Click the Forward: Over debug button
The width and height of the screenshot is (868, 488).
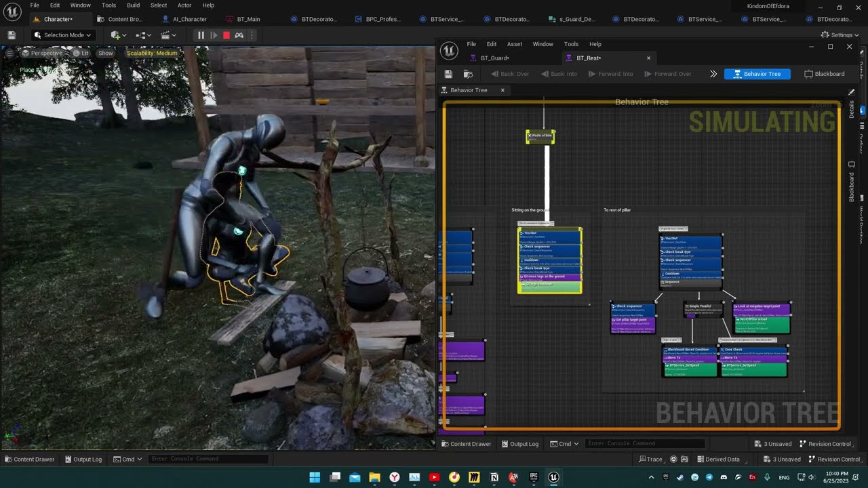(x=668, y=74)
